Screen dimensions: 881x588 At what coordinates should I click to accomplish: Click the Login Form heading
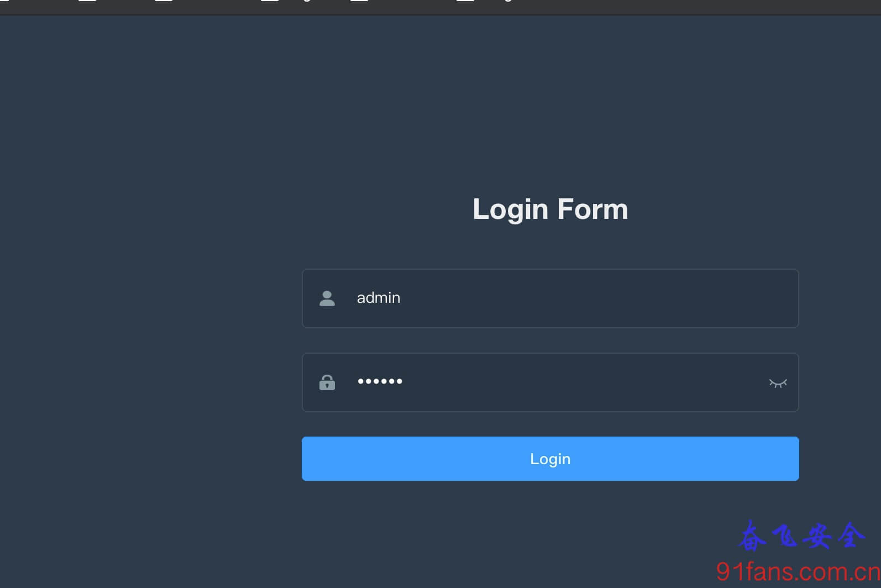(550, 209)
